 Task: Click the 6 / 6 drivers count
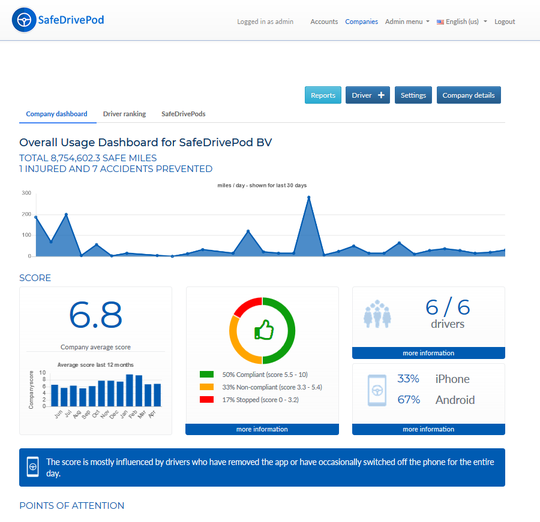point(447,307)
